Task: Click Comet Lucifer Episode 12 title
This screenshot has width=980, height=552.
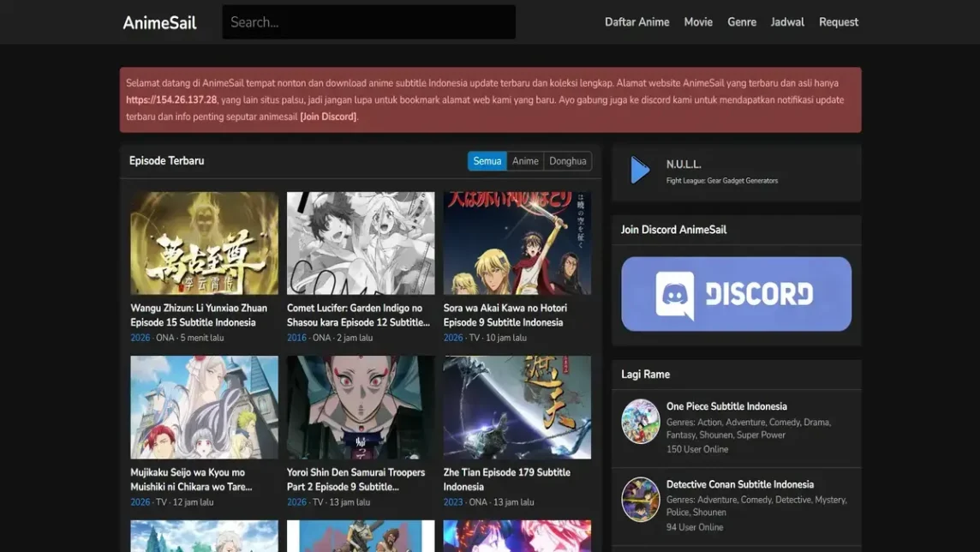Action: (x=358, y=315)
